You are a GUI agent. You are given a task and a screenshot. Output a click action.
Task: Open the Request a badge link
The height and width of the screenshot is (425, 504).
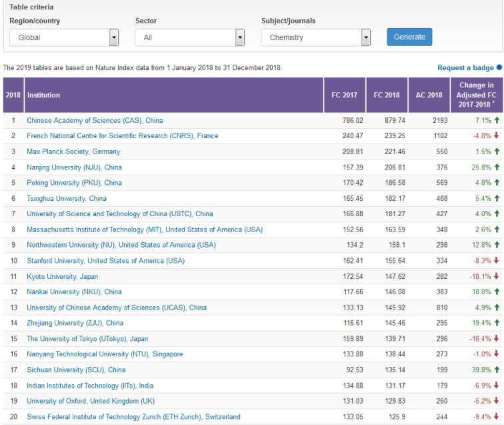coord(465,68)
